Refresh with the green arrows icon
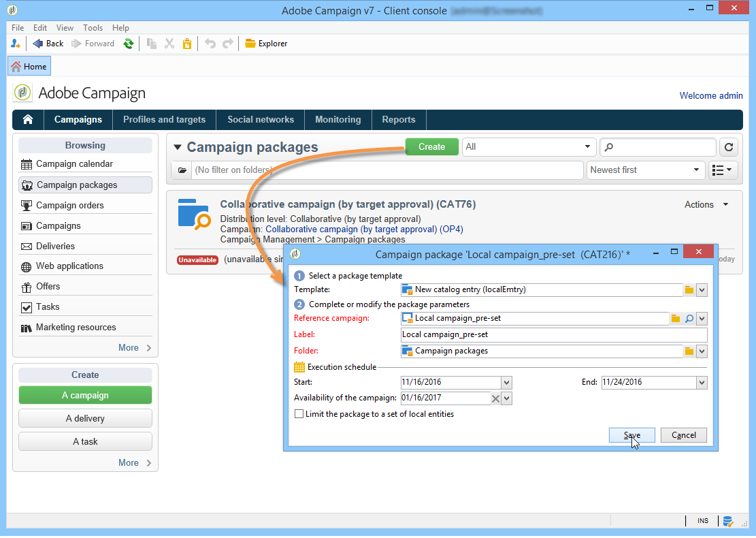The image size is (756, 538). coord(128,44)
